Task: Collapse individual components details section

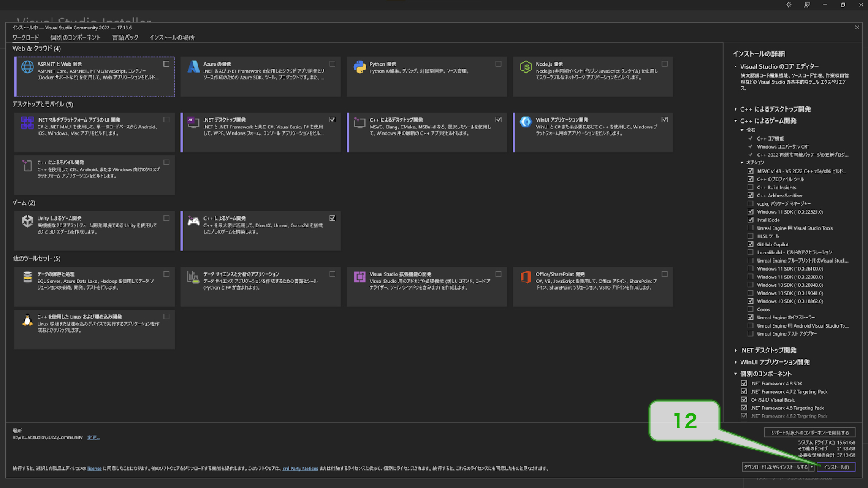Action: point(736,374)
